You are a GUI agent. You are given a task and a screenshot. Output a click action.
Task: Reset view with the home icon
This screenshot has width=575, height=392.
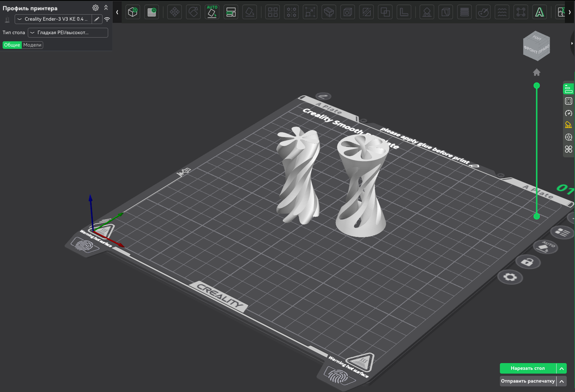pyautogui.click(x=537, y=72)
